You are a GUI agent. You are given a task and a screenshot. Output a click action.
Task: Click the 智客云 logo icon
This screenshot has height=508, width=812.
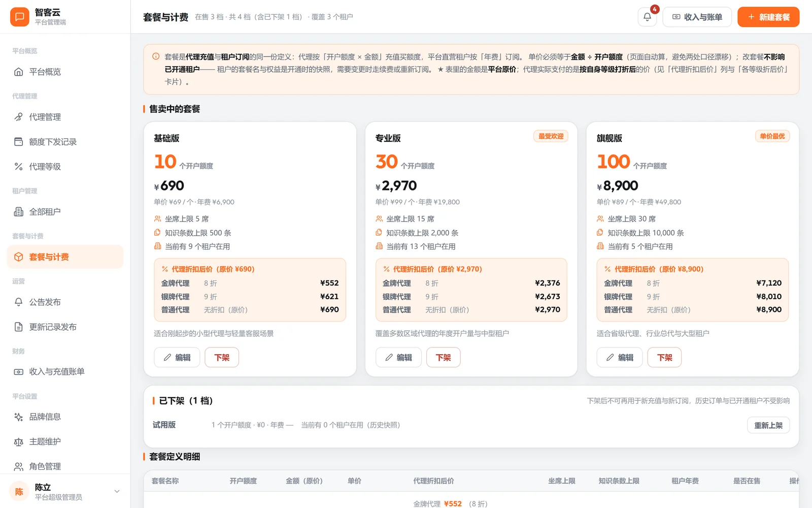[19, 17]
